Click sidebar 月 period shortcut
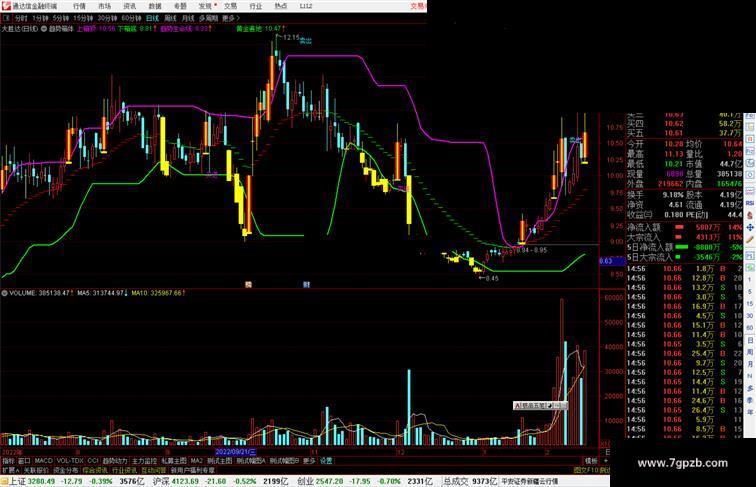Viewport: 756px width, 487px height. [x=750, y=364]
